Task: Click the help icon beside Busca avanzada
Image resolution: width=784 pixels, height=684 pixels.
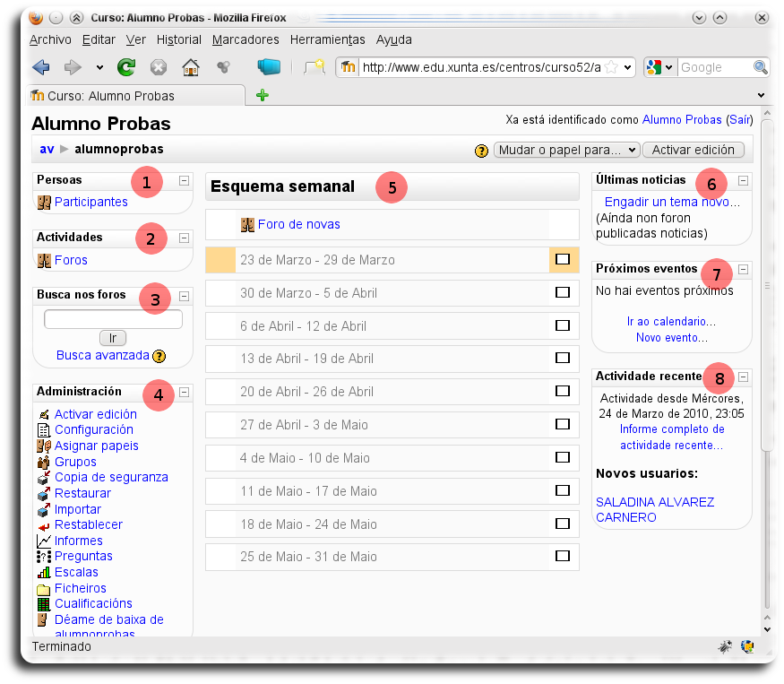Action: (x=160, y=355)
